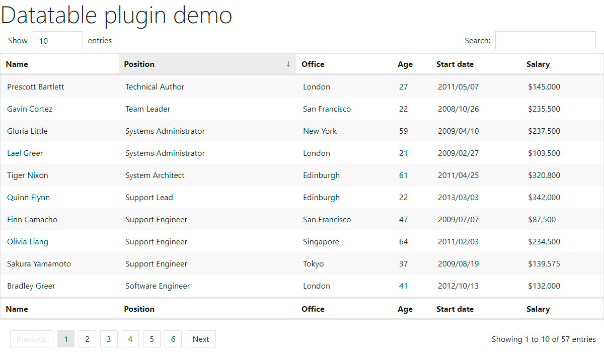Sort table by Office column header
The height and width of the screenshot is (364, 604).
click(313, 64)
